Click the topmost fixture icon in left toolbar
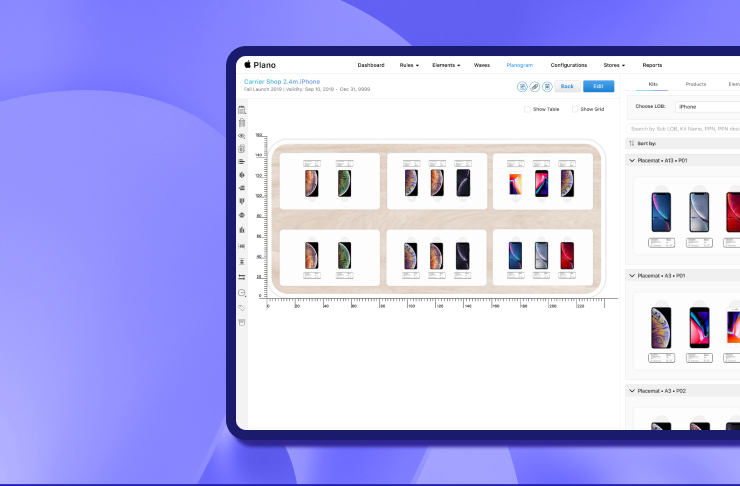The height and width of the screenshot is (486, 740). 242,109
